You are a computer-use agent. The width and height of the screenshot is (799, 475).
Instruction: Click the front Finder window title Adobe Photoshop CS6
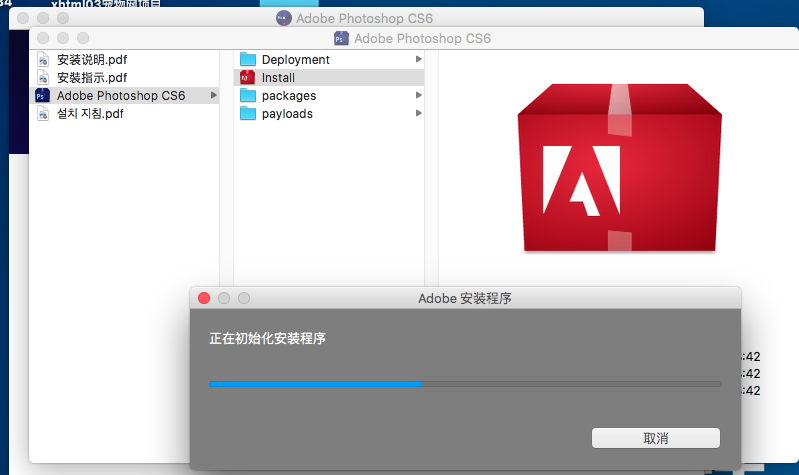[x=422, y=39]
